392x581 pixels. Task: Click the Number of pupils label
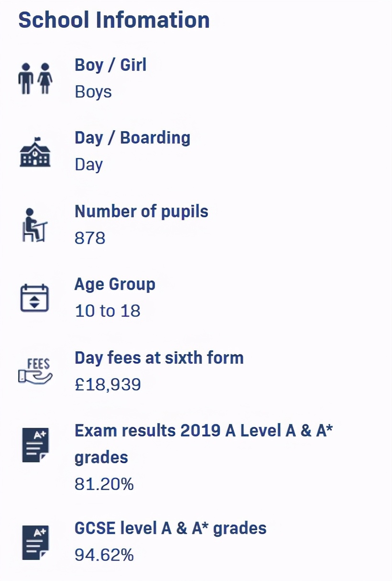(142, 211)
